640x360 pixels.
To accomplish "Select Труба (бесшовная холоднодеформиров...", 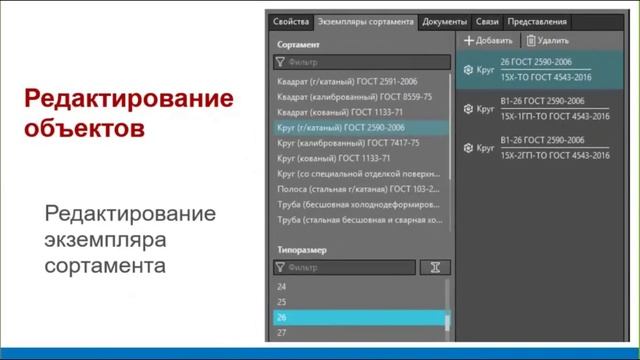I will [361, 204].
